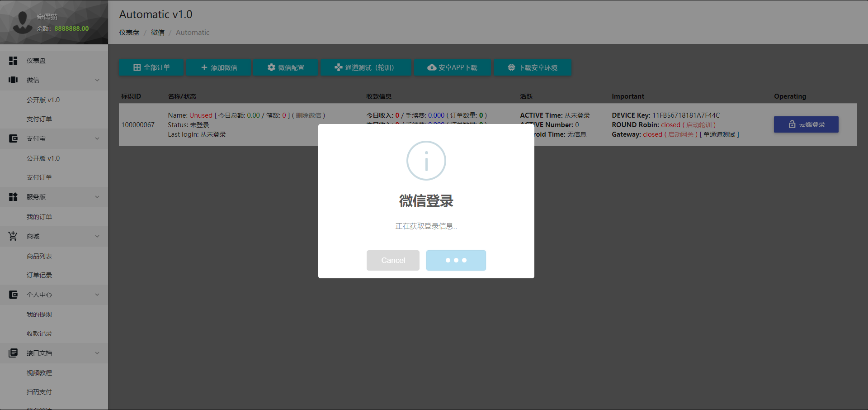Click the Automatic v1.0 page title
This screenshot has width=868, height=410.
156,14
